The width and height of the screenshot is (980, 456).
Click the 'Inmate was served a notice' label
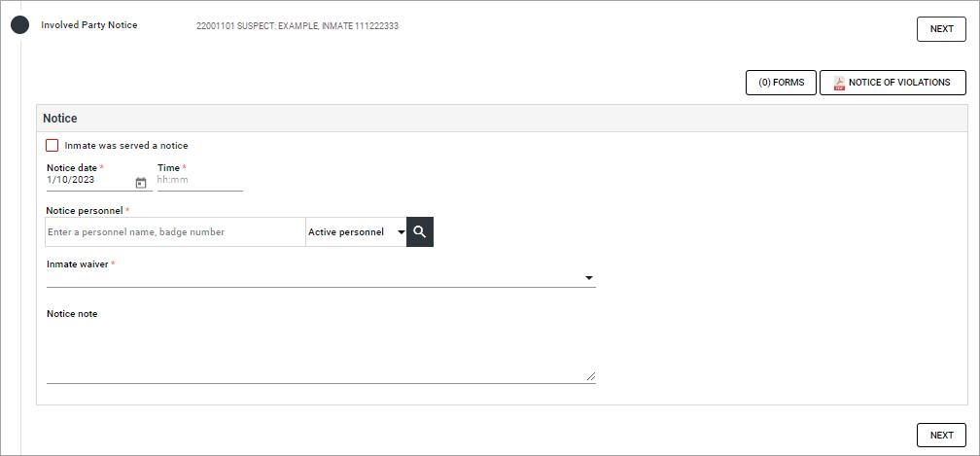click(x=126, y=146)
